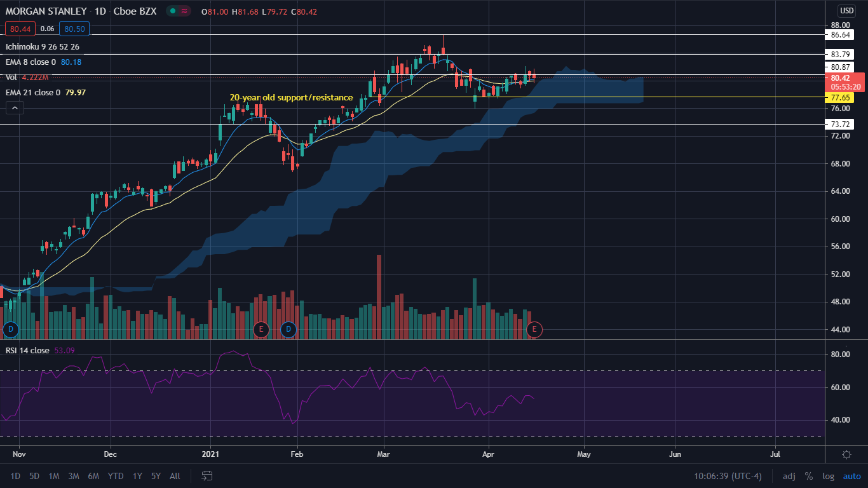This screenshot has width=868, height=488.
Task: Click the pink delayed-data indicator icon
Action: pos(185,11)
